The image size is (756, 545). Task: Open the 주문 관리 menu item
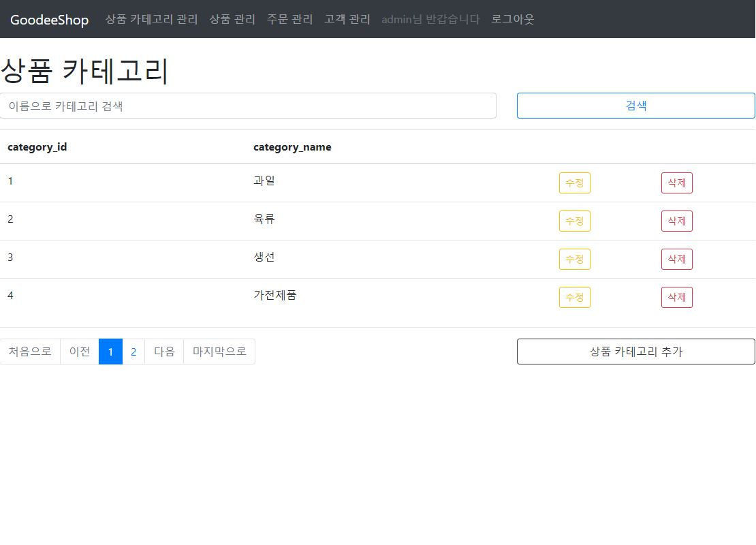coord(289,19)
